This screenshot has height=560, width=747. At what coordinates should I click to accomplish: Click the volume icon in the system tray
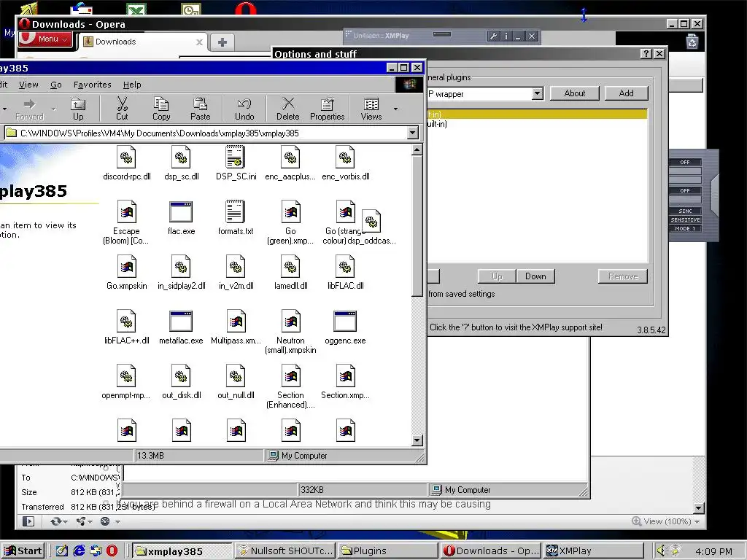click(x=661, y=551)
